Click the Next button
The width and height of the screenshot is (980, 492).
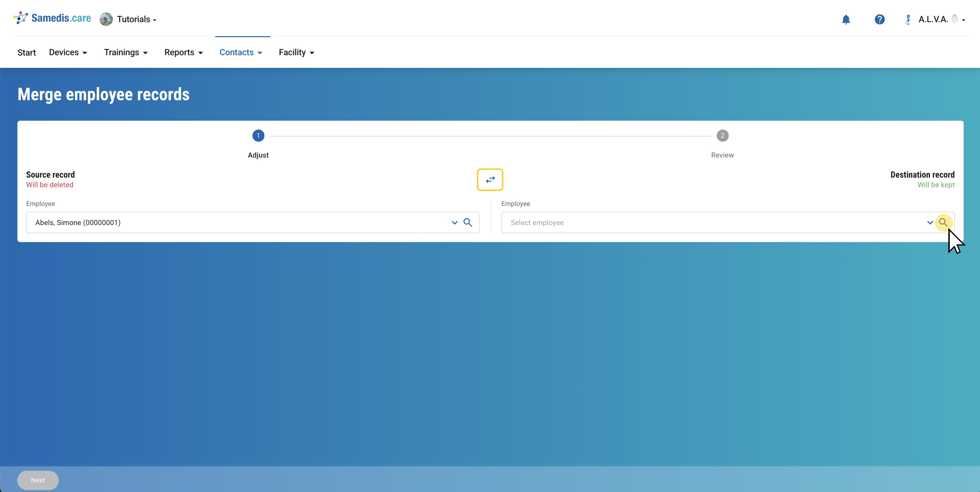point(38,480)
